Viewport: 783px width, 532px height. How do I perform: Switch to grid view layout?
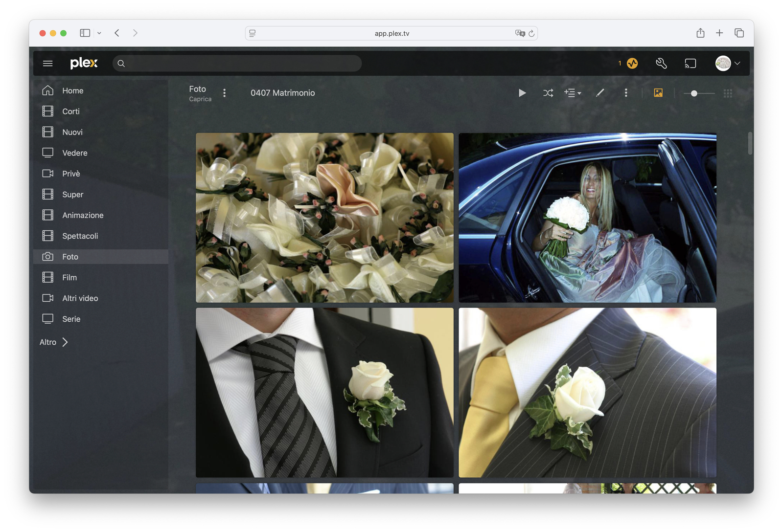coord(728,93)
